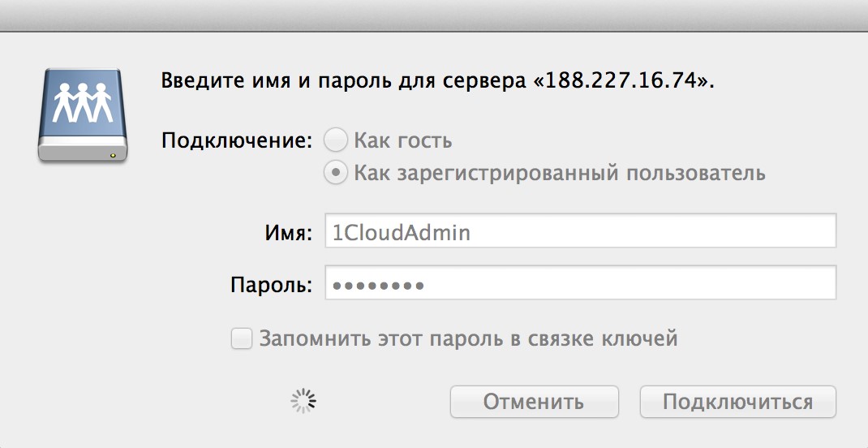Click the 'Имя:' field label
This screenshot has width=868, height=448.
(290, 233)
